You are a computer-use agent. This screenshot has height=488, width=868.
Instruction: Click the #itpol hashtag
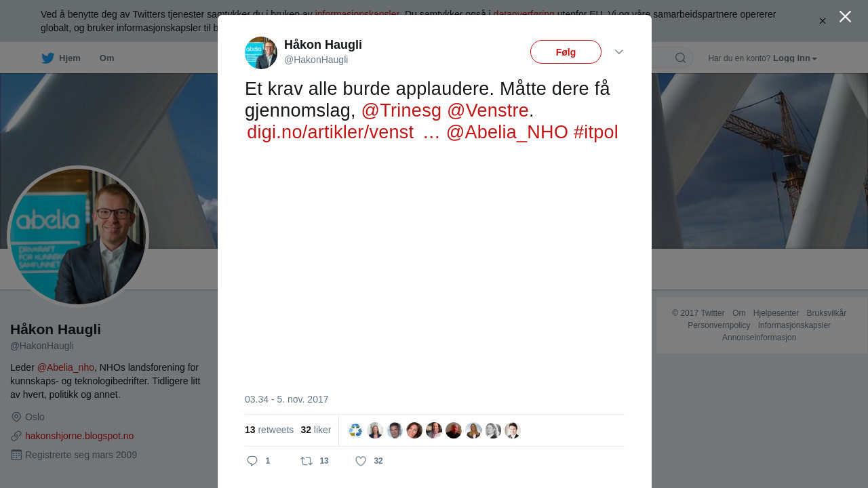pyautogui.click(x=596, y=131)
